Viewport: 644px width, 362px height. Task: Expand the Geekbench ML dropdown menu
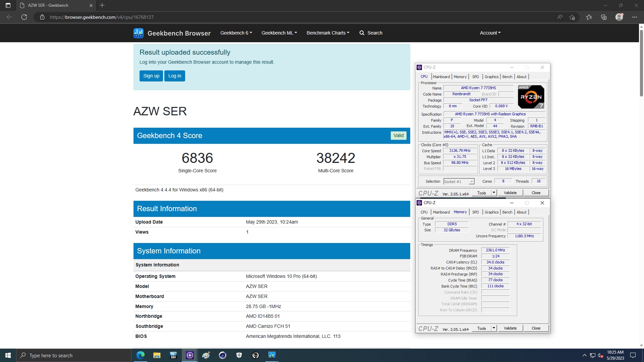pyautogui.click(x=279, y=33)
